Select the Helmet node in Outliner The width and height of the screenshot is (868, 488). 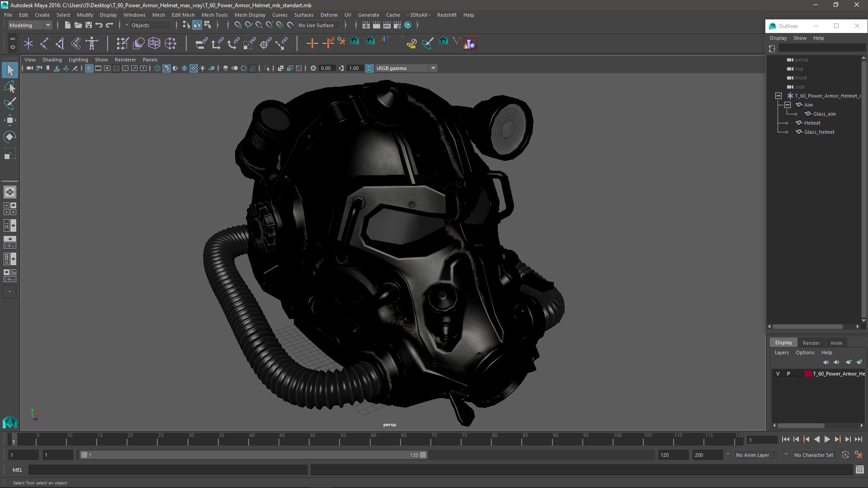(812, 123)
